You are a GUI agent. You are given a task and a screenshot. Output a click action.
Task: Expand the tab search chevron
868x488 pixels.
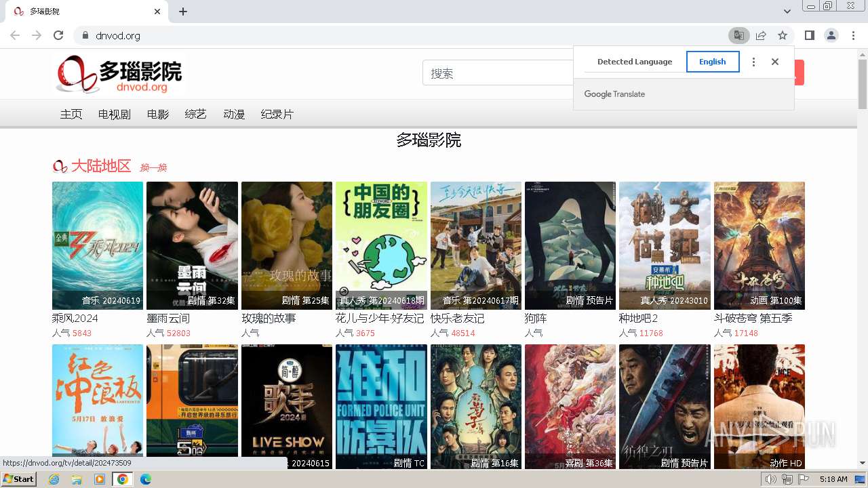tap(787, 12)
